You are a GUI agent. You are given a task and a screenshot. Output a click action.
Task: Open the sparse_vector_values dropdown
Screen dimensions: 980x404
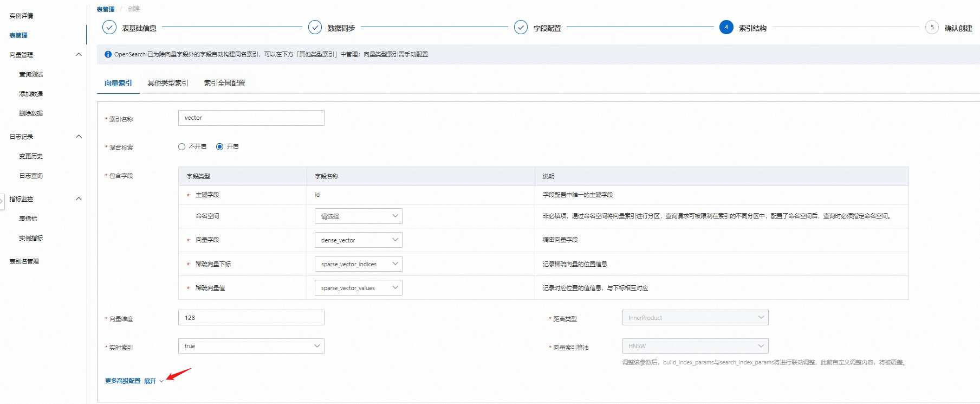[x=358, y=287]
